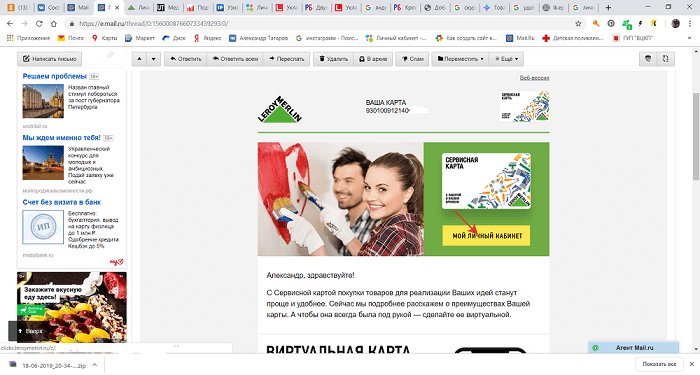
Task: Go to previous message with up arrow
Action: click(x=139, y=58)
